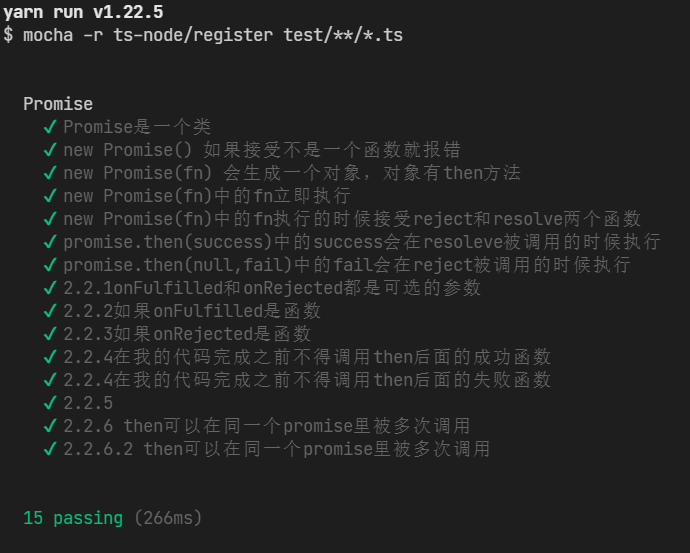The image size is (690, 553).
Task: Click checkmark next to 'new Promise() 如果接受不是一个函数就报错'
Action: click(x=51, y=150)
